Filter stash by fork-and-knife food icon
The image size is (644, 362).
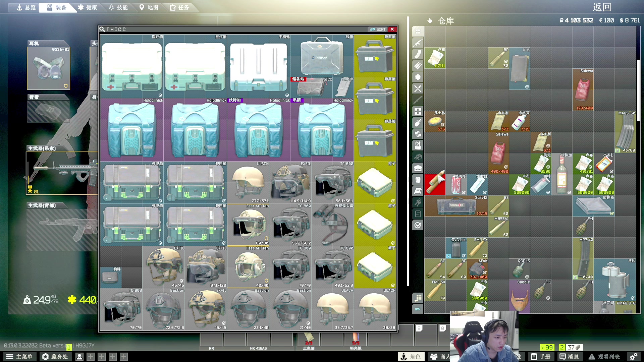click(x=418, y=88)
